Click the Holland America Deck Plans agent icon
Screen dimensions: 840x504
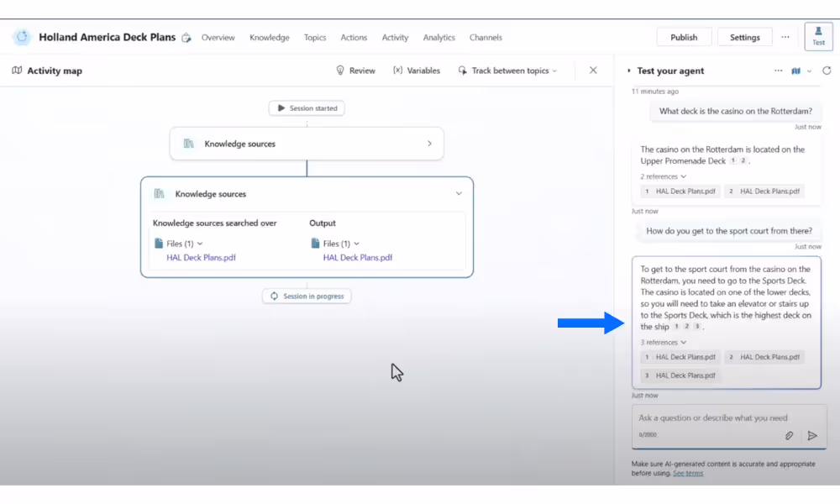coord(22,37)
